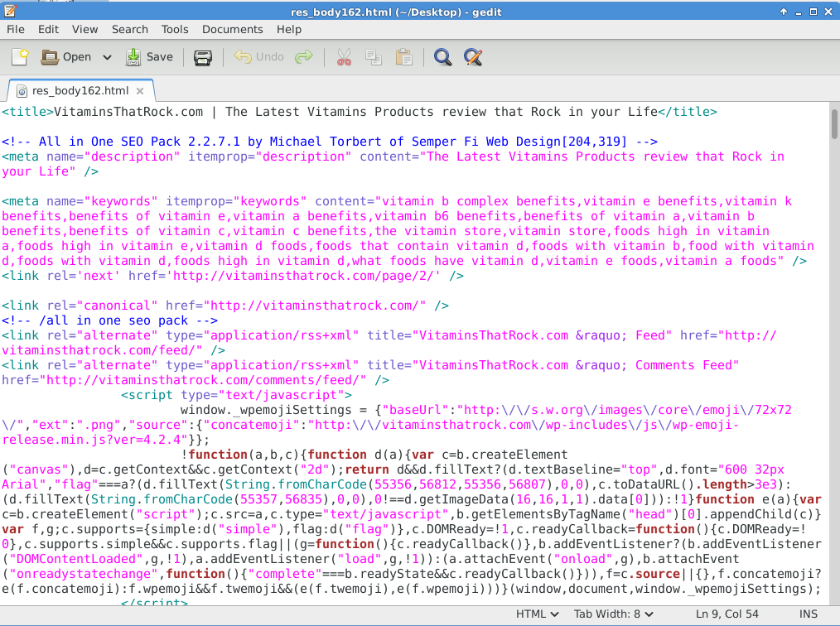Maximize the gedit window
Image resolution: width=840 pixels, height=626 pixels.
point(813,12)
